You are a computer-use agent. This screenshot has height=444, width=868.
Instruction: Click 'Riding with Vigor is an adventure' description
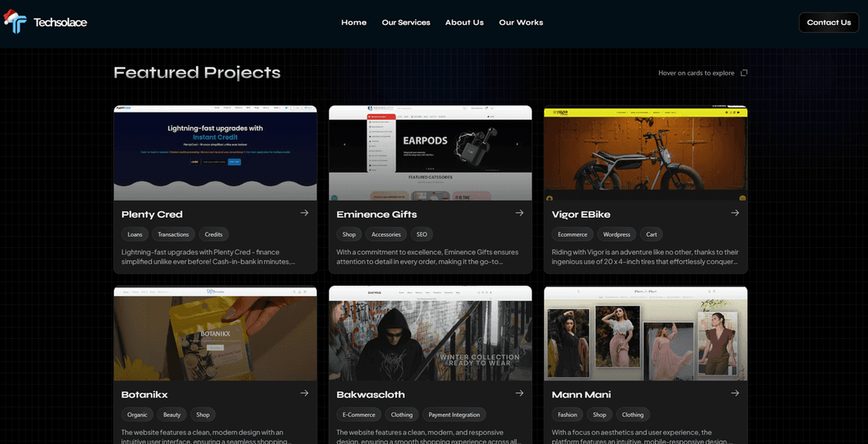[x=645, y=257]
